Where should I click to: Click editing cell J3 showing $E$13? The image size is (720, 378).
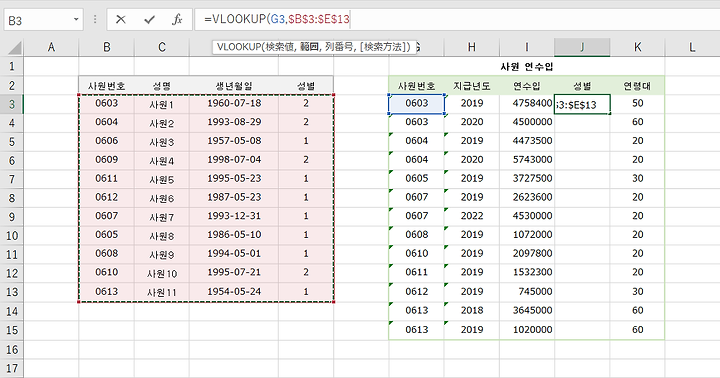tap(582, 104)
